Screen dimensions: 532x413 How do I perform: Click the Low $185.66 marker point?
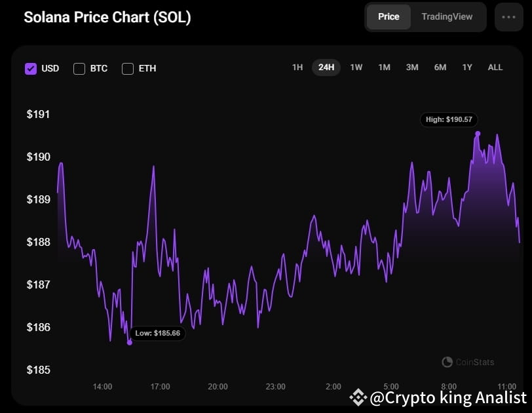[x=129, y=342]
